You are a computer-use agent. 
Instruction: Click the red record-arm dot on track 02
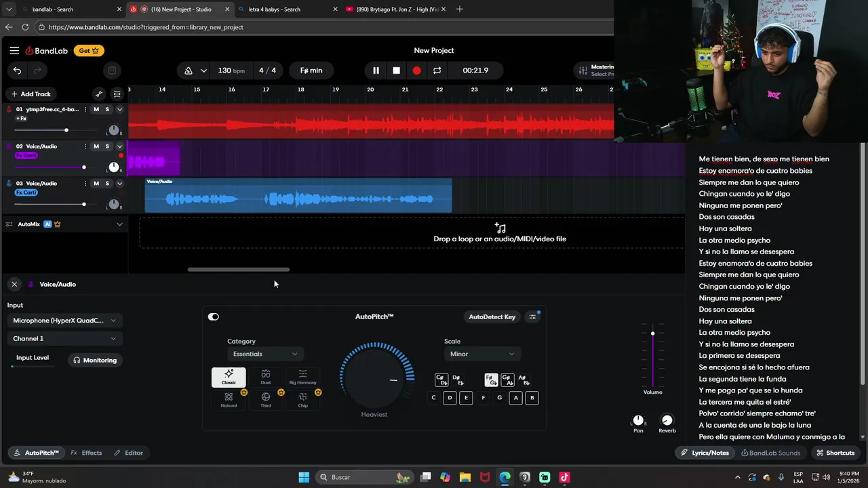121,156
